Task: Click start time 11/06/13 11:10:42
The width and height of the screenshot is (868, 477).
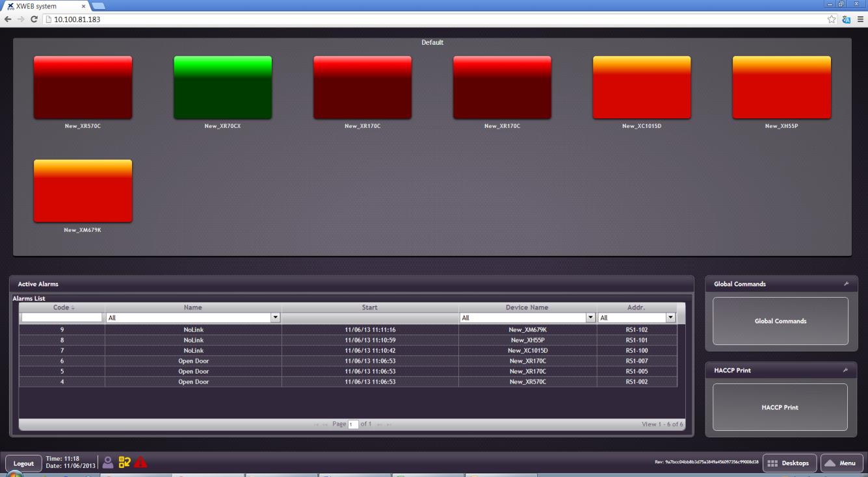Action: tap(370, 350)
